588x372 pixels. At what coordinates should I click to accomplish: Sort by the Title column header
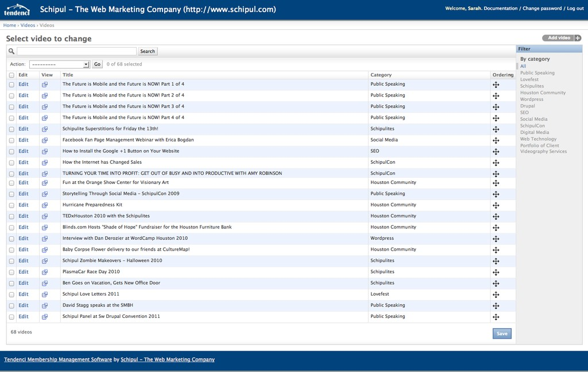pos(68,75)
